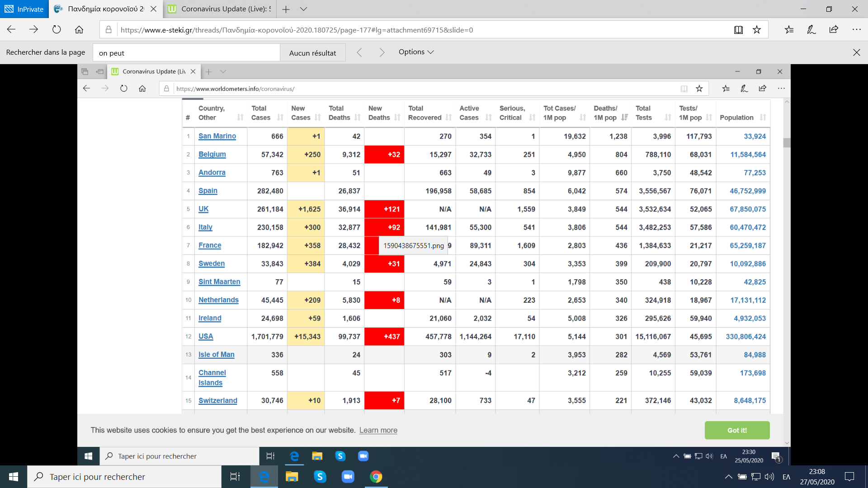Open reading view in the address bar
Image resolution: width=868 pixels, height=488 pixels.
pos(738,30)
